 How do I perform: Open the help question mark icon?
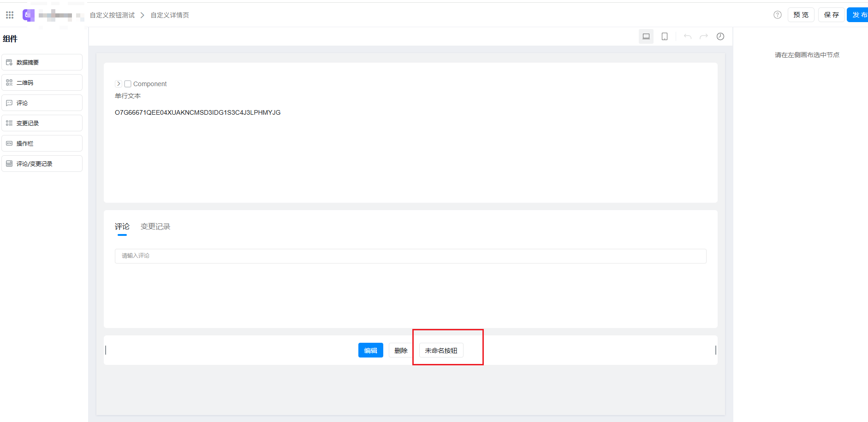point(778,15)
